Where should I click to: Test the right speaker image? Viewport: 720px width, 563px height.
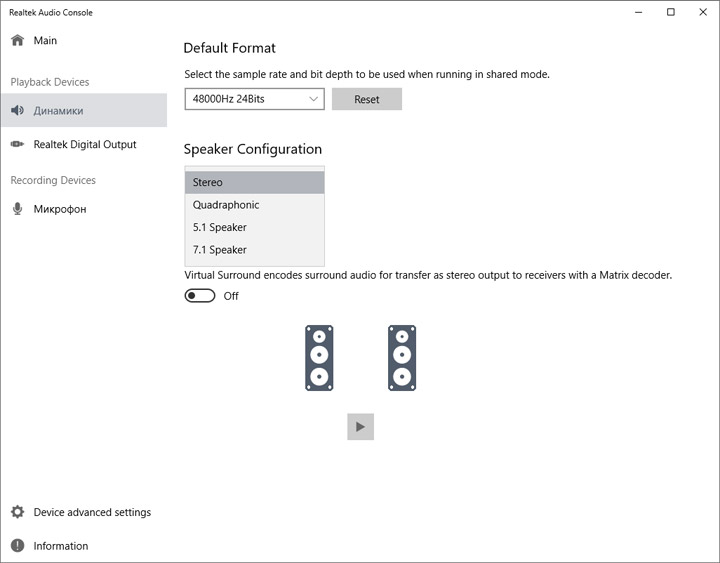[402, 357]
